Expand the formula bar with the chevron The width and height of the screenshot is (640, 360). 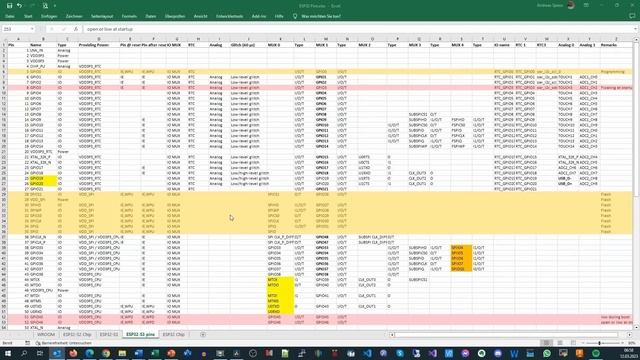[635, 29]
